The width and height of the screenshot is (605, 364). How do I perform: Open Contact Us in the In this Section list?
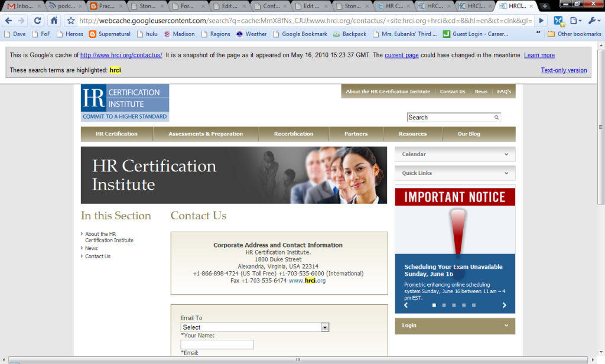click(97, 256)
